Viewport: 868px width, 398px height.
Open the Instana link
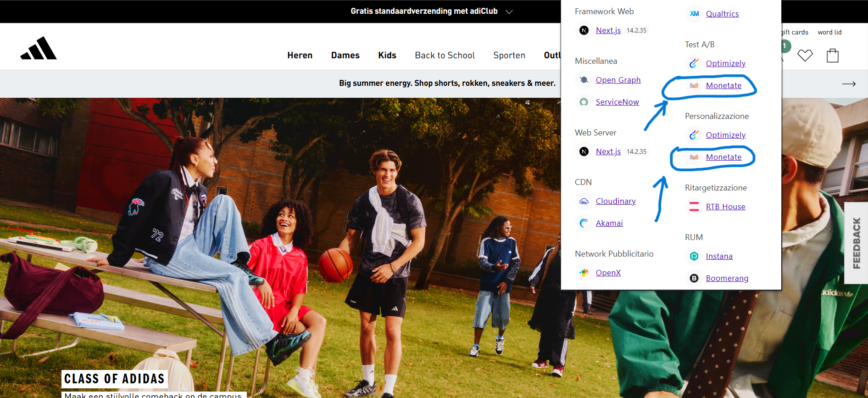pyautogui.click(x=719, y=256)
